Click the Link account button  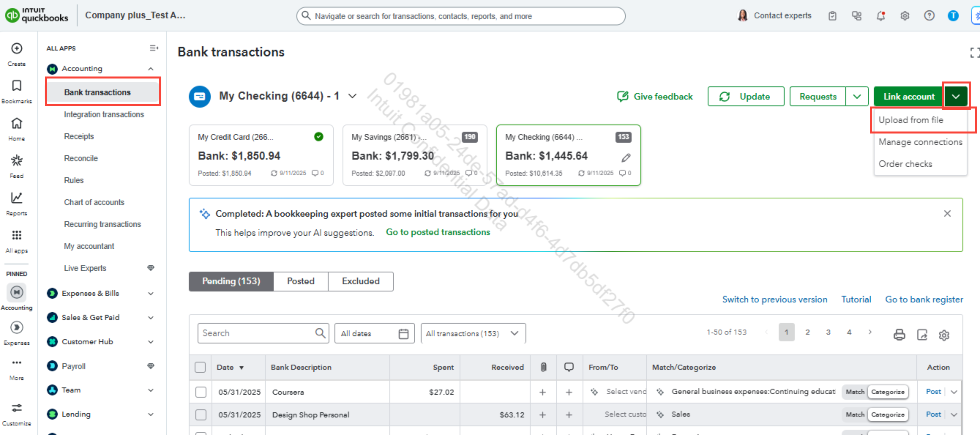coord(909,97)
